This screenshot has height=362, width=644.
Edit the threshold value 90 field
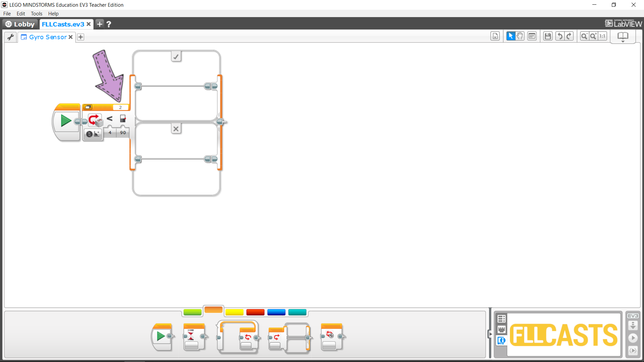[x=123, y=133]
